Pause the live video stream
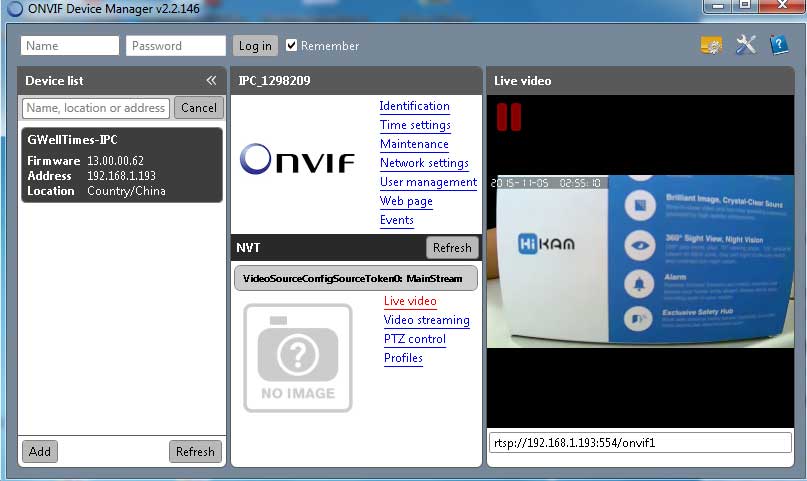This screenshot has width=807, height=481. 509,116
